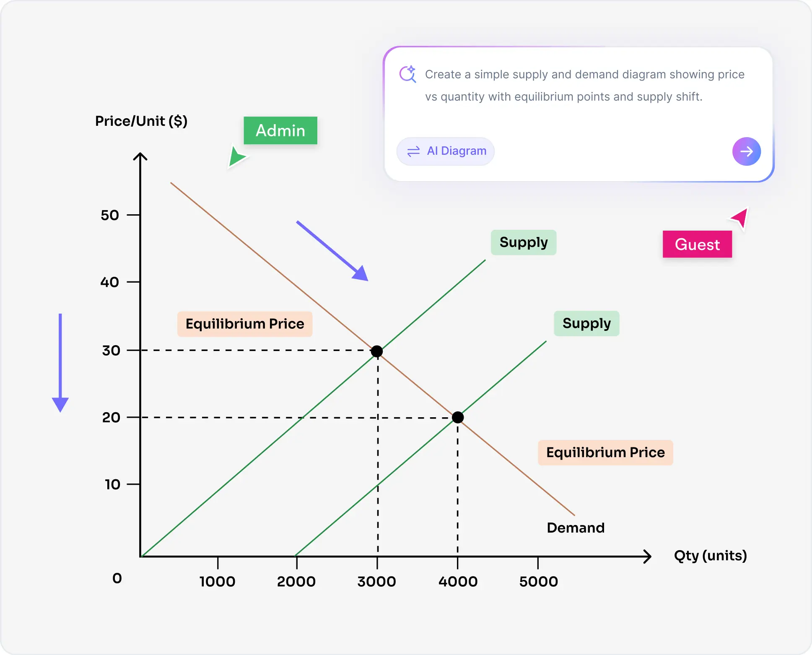This screenshot has height=655, width=812.
Task: Select the Demand curve label
Action: click(x=576, y=528)
